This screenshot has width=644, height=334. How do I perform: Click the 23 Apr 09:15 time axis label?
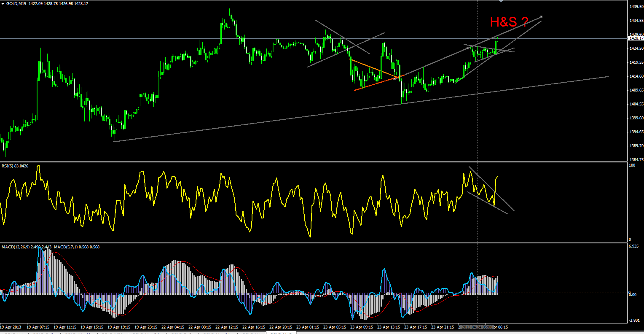[x=362, y=327]
